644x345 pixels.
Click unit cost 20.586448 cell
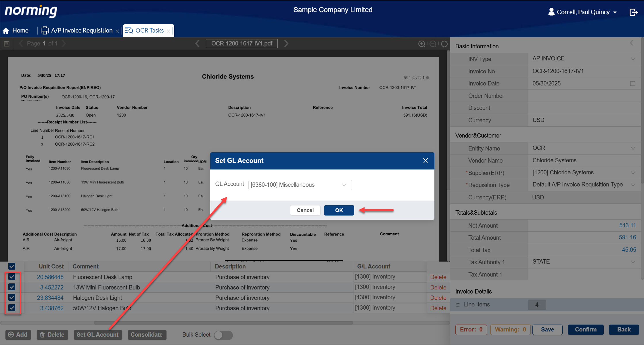(x=50, y=277)
